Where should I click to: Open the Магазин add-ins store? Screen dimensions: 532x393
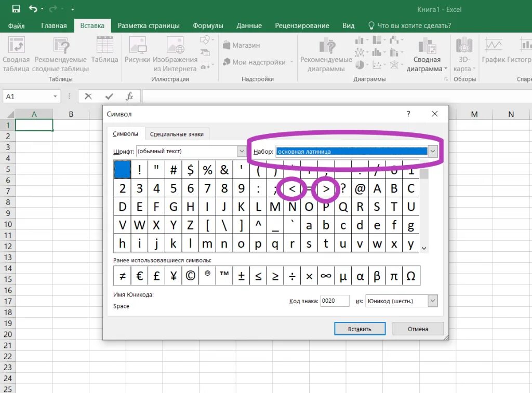pos(242,45)
